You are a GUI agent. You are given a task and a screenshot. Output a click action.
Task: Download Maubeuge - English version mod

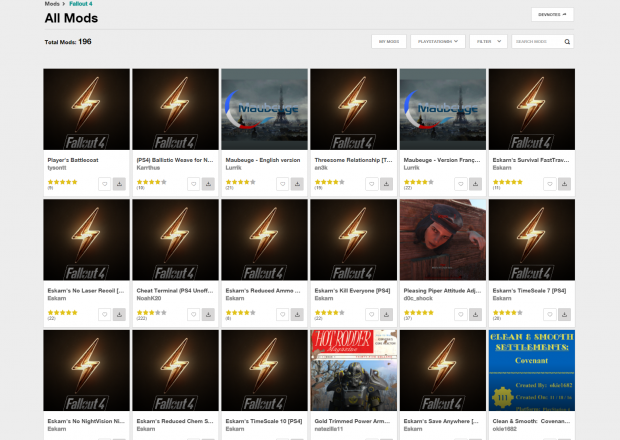[x=297, y=184]
